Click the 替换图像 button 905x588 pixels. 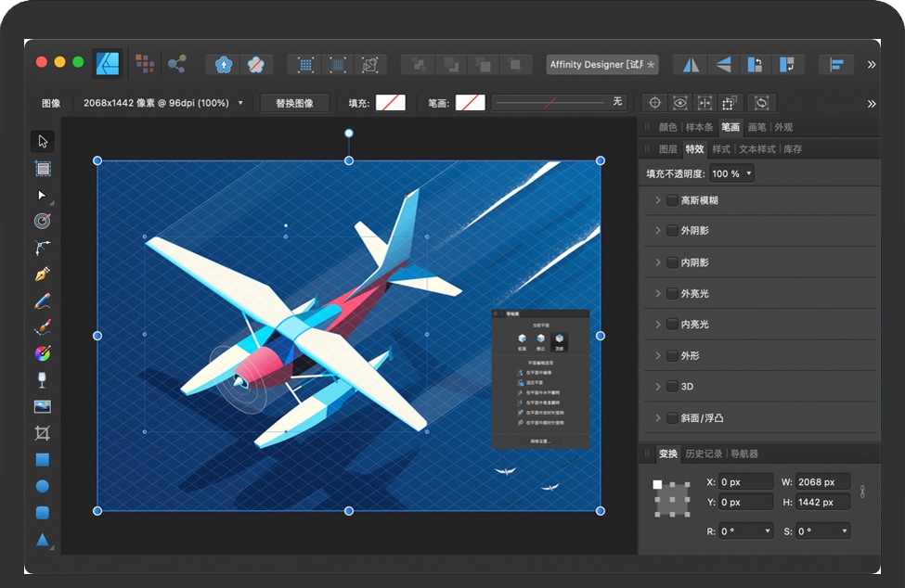point(294,103)
